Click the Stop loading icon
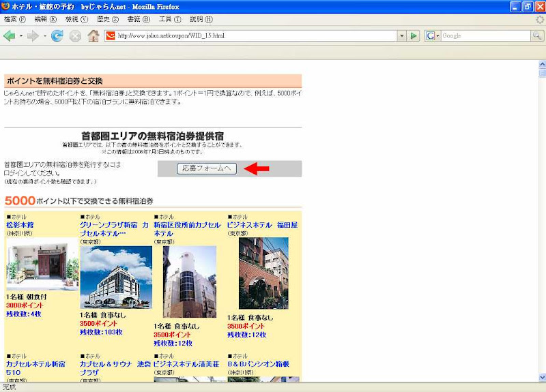The image size is (546, 392). point(75,35)
